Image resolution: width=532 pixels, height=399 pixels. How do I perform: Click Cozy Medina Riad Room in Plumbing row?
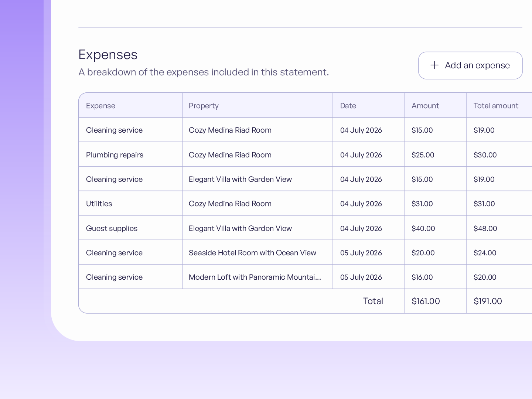point(230,155)
